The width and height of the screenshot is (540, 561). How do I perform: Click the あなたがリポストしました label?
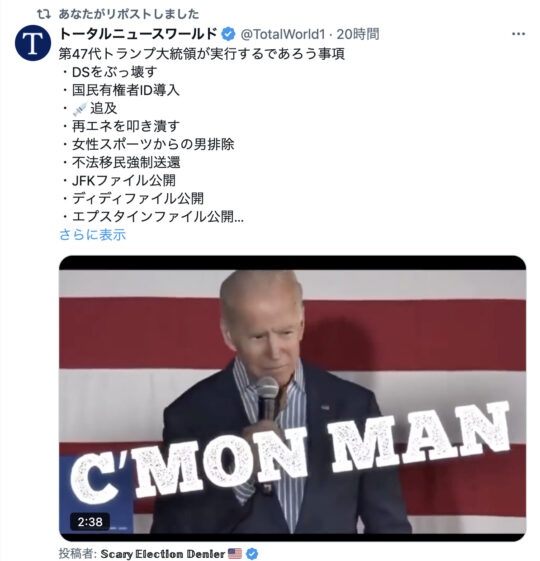click(129, 14)
